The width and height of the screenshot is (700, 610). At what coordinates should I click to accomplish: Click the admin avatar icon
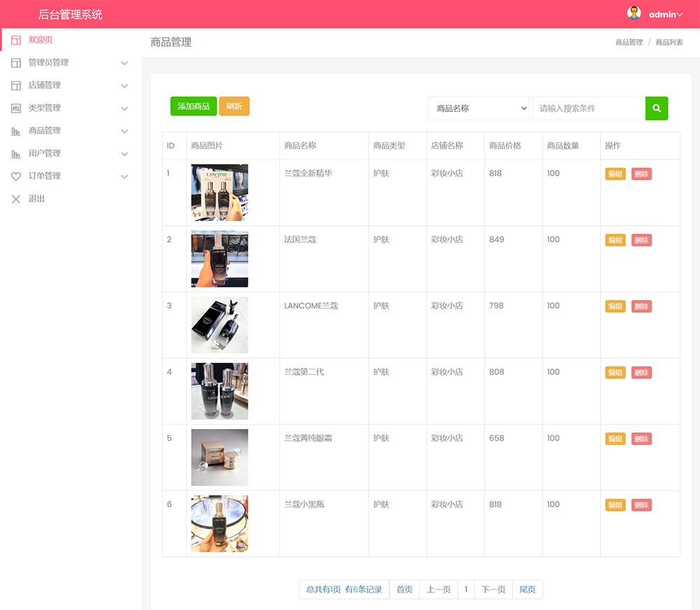[634, 13]
